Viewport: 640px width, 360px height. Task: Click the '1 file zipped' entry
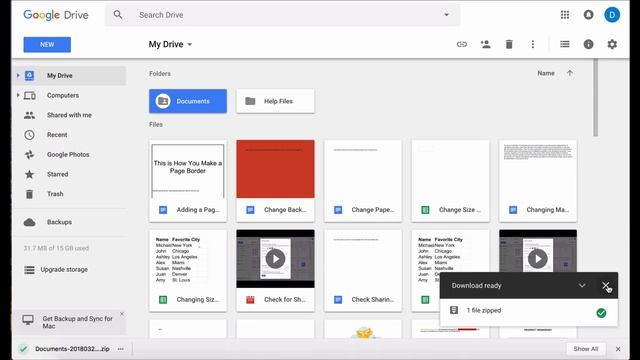[528, 312]
